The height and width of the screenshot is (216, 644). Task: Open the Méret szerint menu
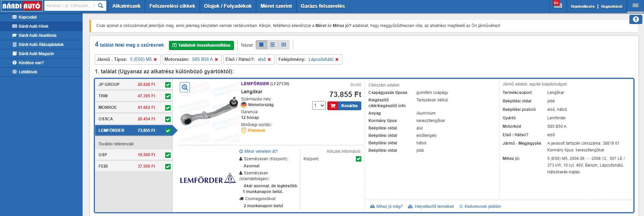click(x=276, y=6)
